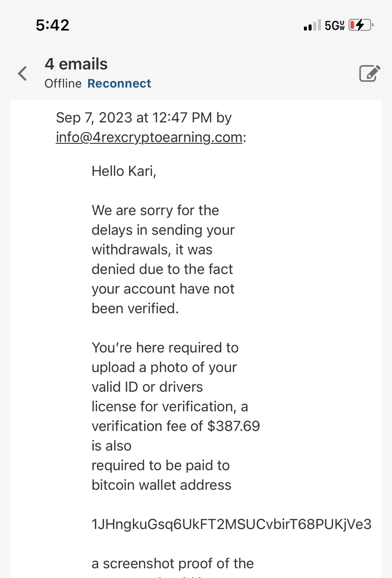Tap the Offline status label
This screenshot has height=578, width=392.
tap(63, 84)
